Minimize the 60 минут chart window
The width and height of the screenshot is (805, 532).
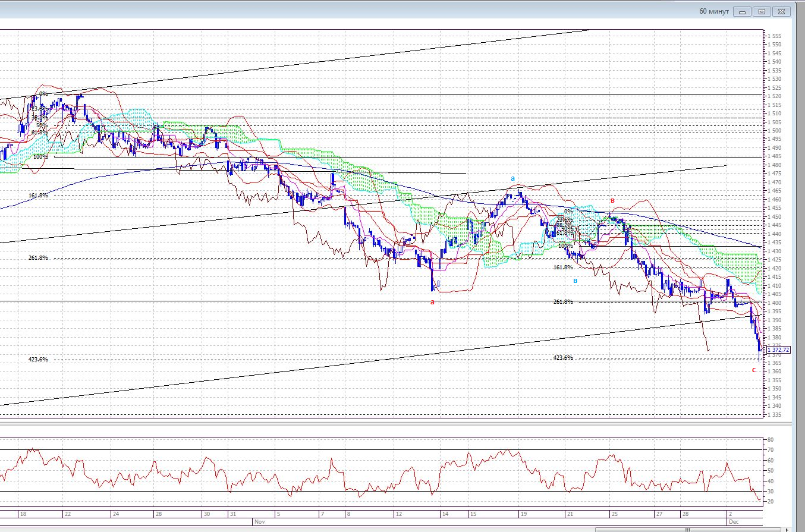click(x=742, y=11)
